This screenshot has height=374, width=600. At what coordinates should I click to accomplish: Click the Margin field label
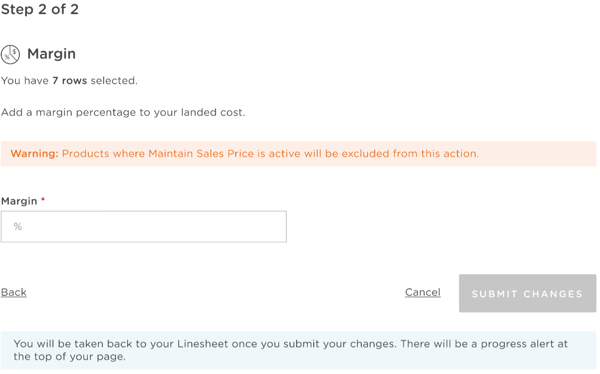point(19,201)
